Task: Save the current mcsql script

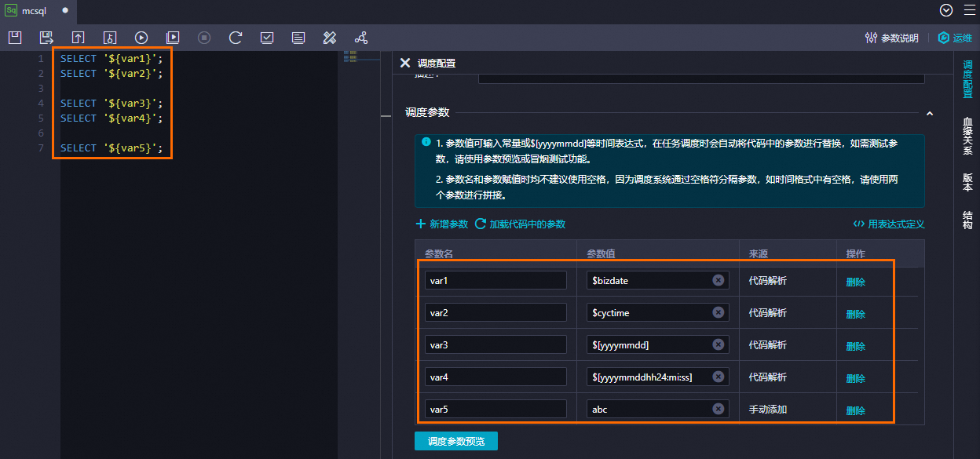Action: (x=14, y=37)
